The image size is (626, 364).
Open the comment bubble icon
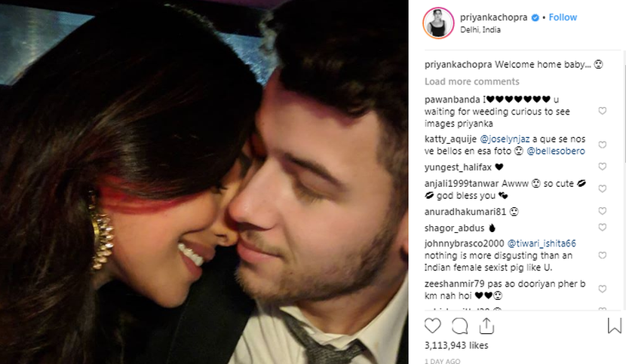pyautogui.click(x=459, y=326)
